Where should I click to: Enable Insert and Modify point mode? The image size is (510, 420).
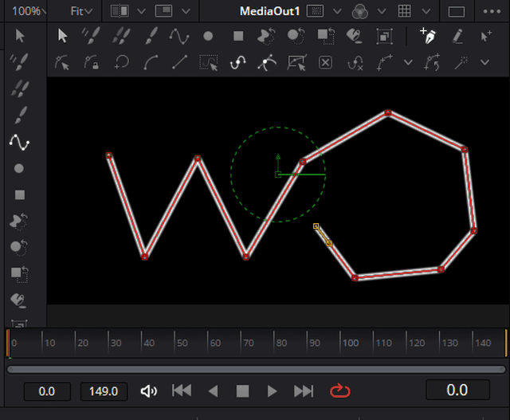pos(486,36)
